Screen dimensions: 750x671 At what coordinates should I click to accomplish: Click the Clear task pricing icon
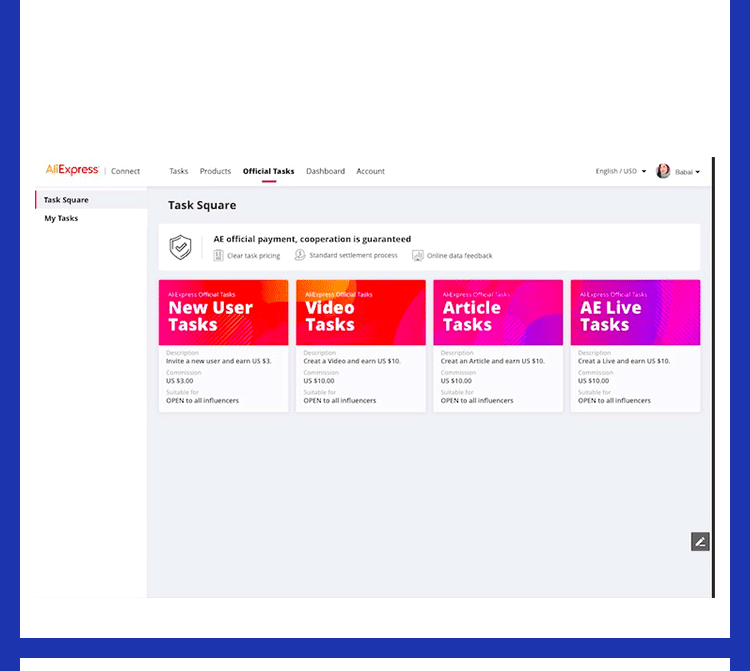(219, 255)
